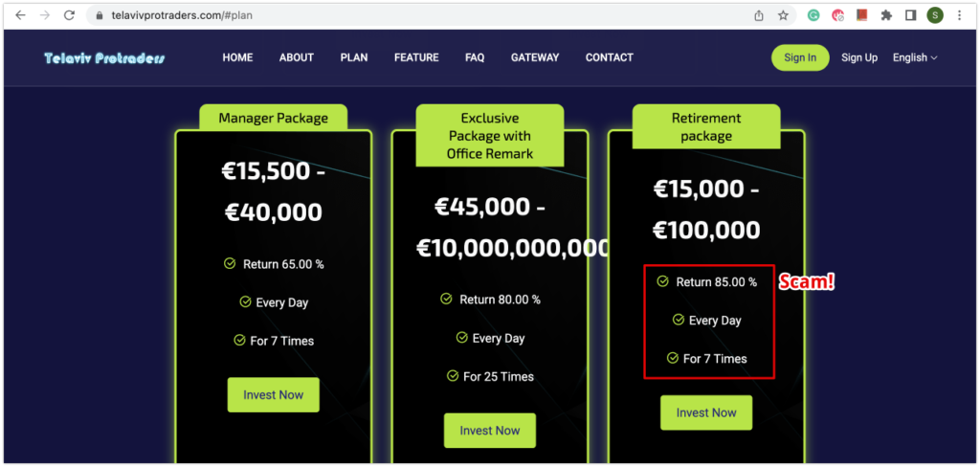Viewport: 980px width, 467px height.
Task: Open the GATEWAY navigation item
Action: point(535,57)
